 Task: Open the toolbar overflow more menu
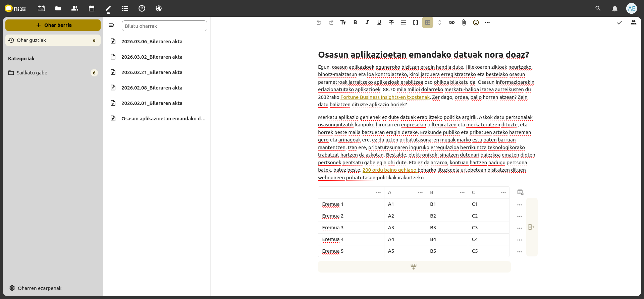pos(487,22)
